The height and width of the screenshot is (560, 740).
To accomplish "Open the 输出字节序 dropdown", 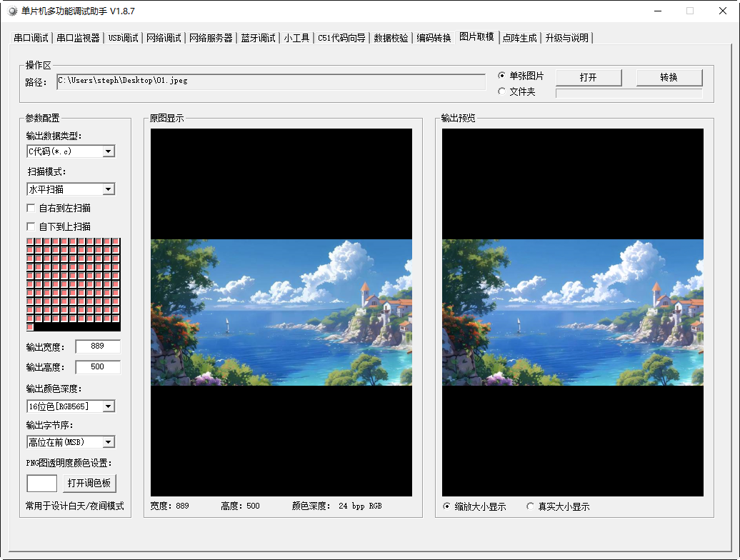I will tap(109, 442).
